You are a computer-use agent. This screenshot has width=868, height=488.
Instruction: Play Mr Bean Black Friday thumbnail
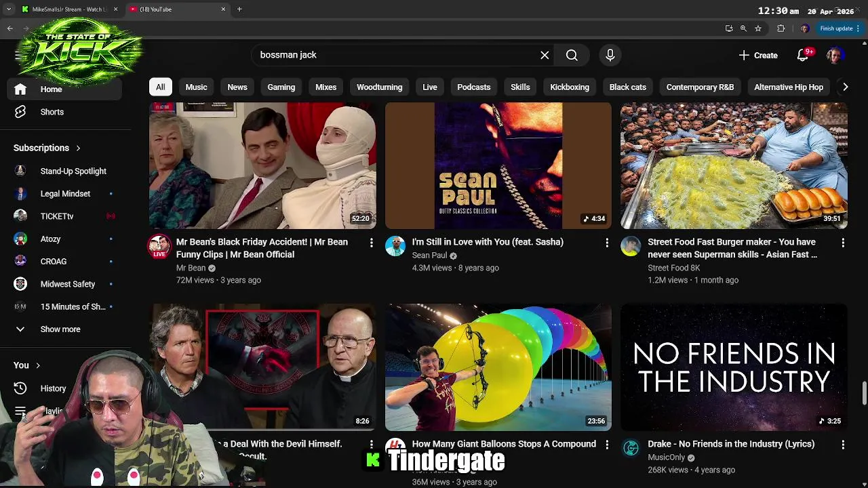tap(262, 165)
